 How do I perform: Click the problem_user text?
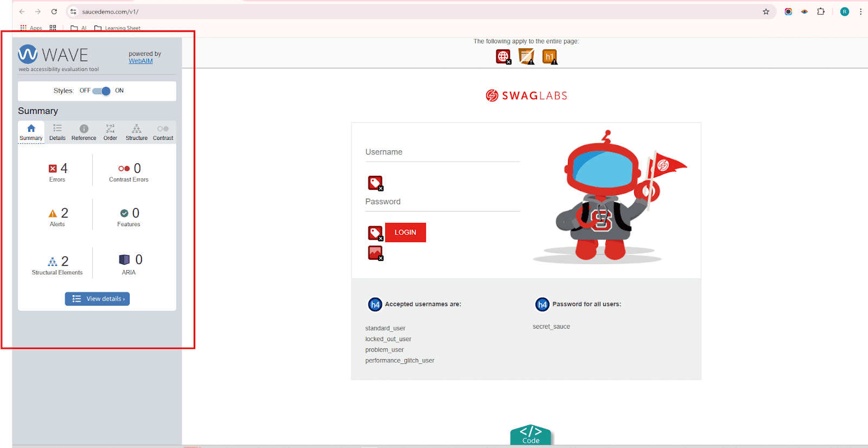(x=385, y=350)
